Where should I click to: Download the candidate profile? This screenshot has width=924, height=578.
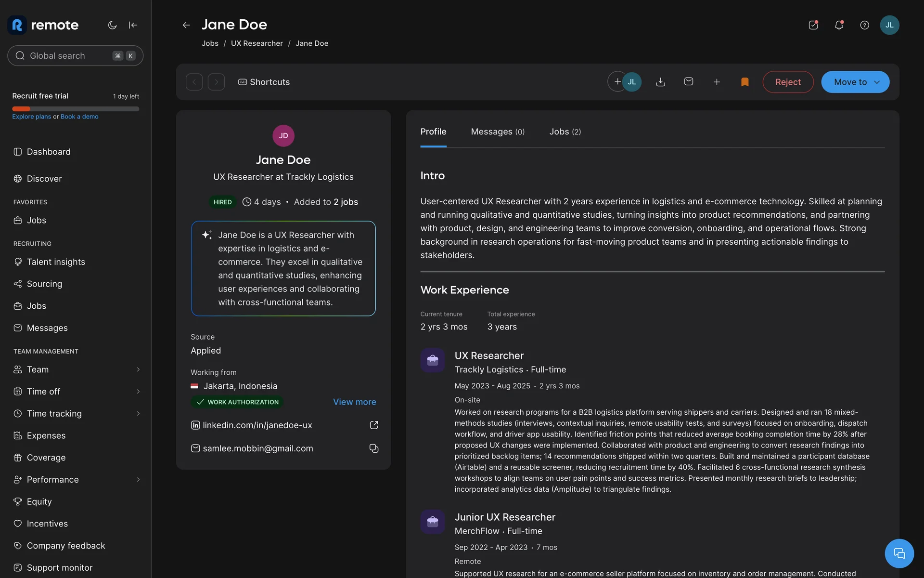coord(660,82)
